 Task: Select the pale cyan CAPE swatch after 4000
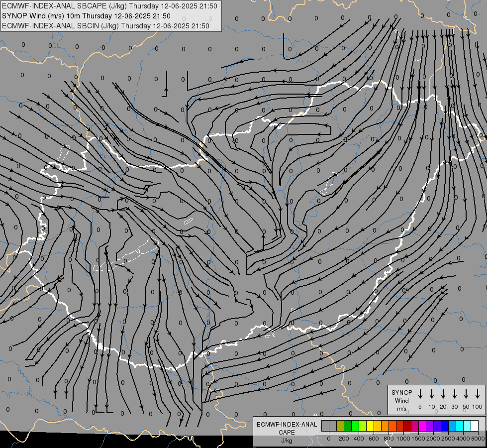click(x=467, y=426)
